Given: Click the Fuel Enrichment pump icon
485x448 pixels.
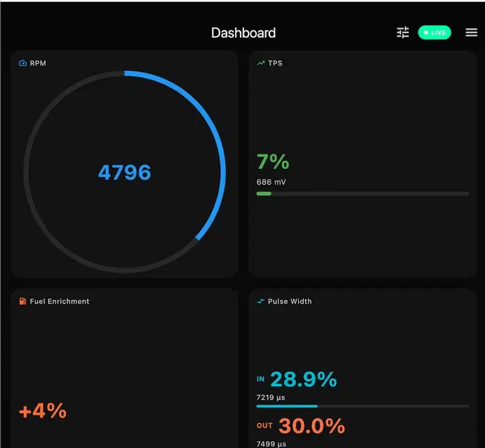Looking at the screenshot, I should 23,301.
